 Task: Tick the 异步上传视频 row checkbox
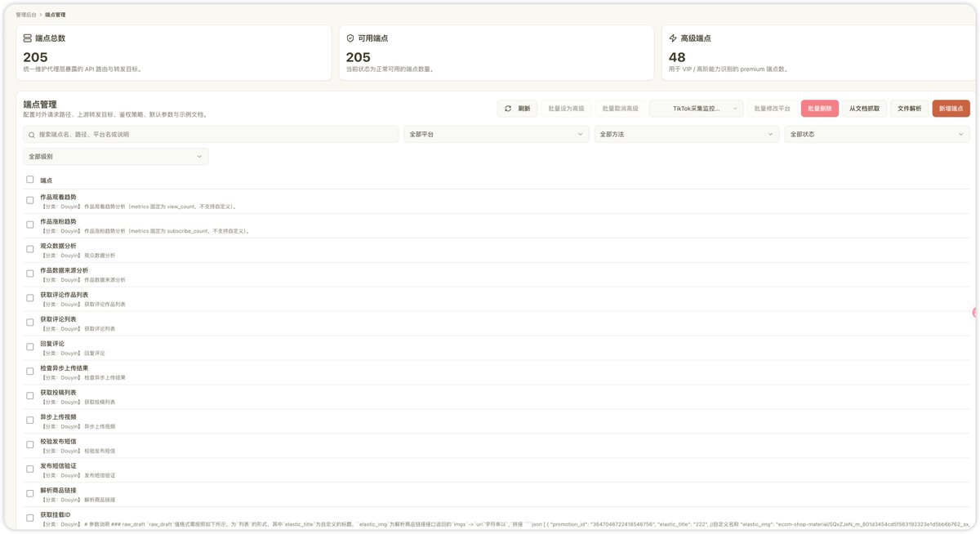click(x=30, y=420)
